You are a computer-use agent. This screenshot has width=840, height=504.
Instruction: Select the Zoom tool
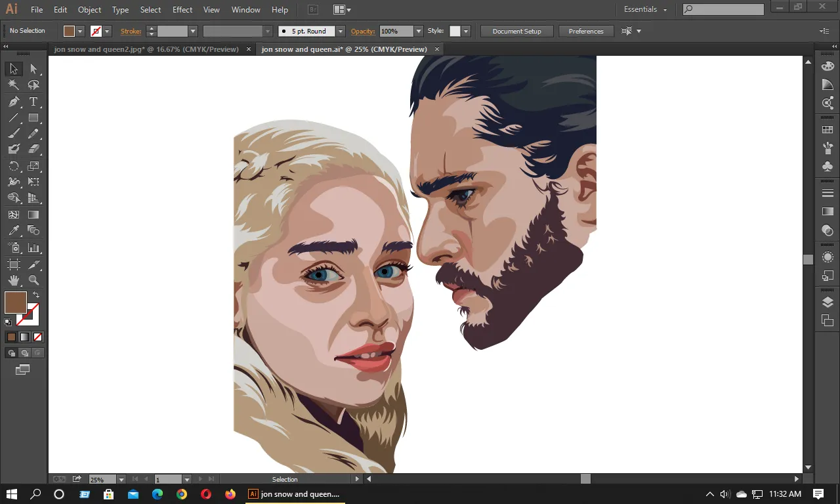[33, 281]
